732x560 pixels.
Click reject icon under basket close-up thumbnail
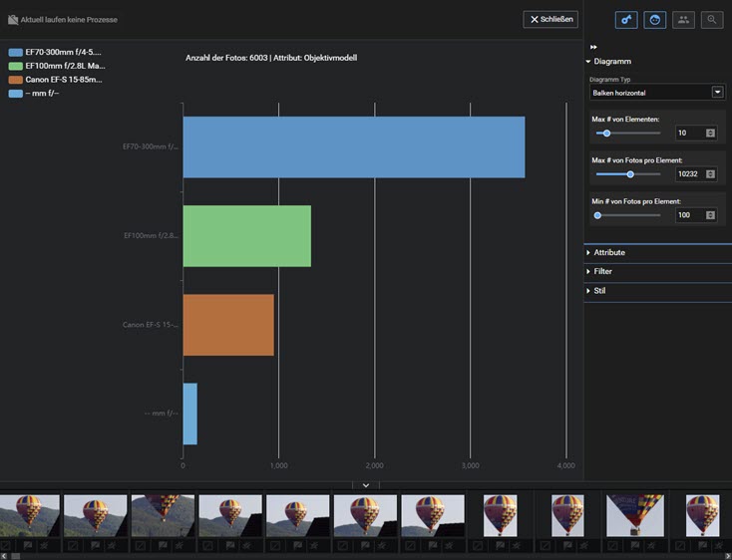(612, 545)
